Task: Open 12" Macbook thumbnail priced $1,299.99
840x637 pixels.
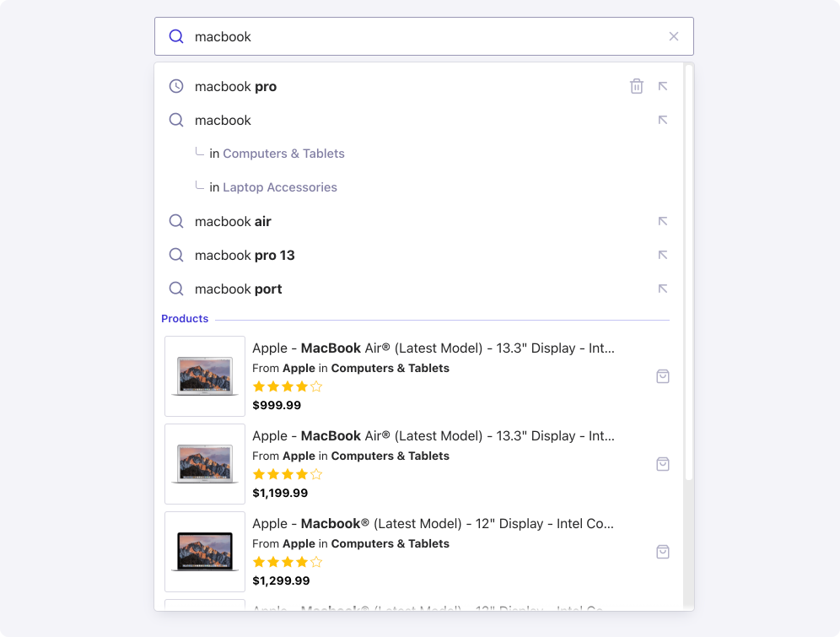Action: point(205,552)
